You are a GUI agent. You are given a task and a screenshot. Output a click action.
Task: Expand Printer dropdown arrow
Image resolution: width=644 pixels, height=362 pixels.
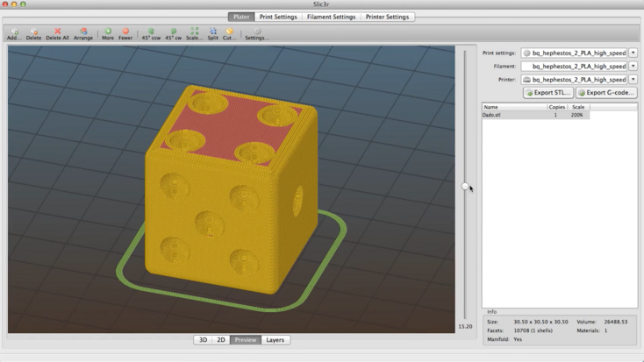pos(633,80)
